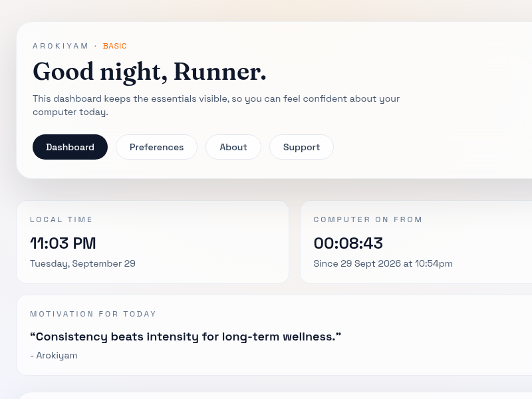Screen dimensions: 532x399
Task: Switch to the Preferences tab
Action: click(x=156, y=147)
